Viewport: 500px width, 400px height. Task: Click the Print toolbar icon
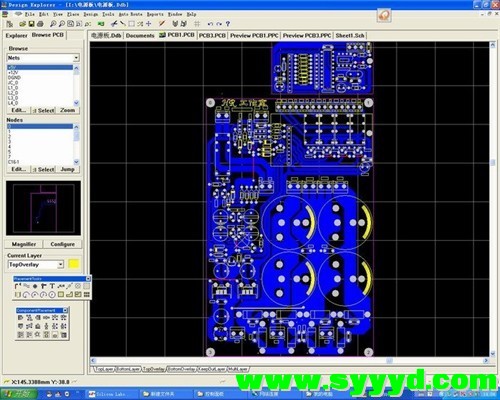coord(40,24)
